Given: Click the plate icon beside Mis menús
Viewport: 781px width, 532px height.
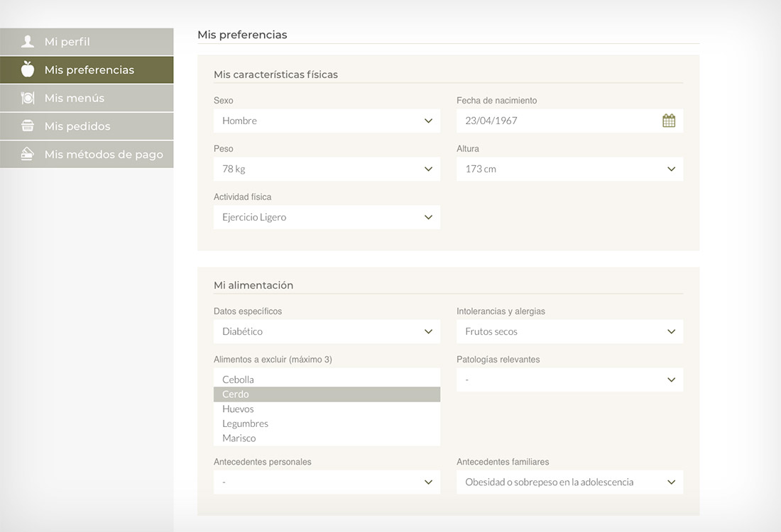Looking at the screenshot, I should coord(28,98).
